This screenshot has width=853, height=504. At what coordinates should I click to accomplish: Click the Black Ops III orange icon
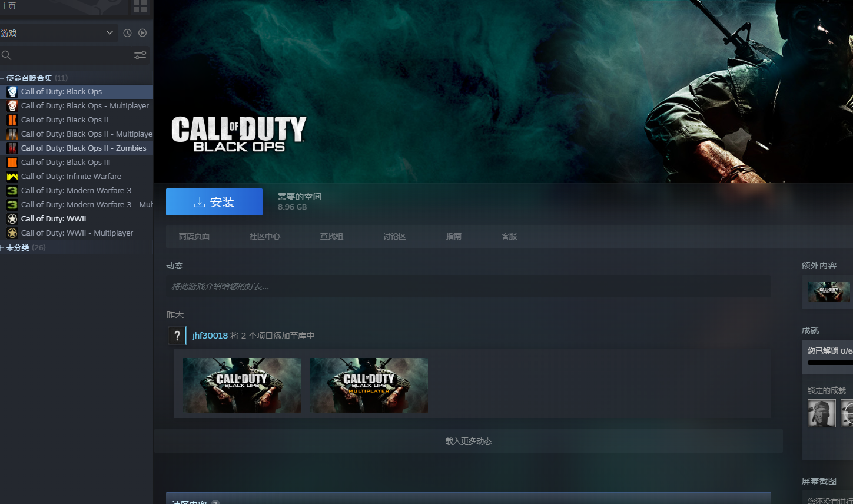[x=12, y=163]
